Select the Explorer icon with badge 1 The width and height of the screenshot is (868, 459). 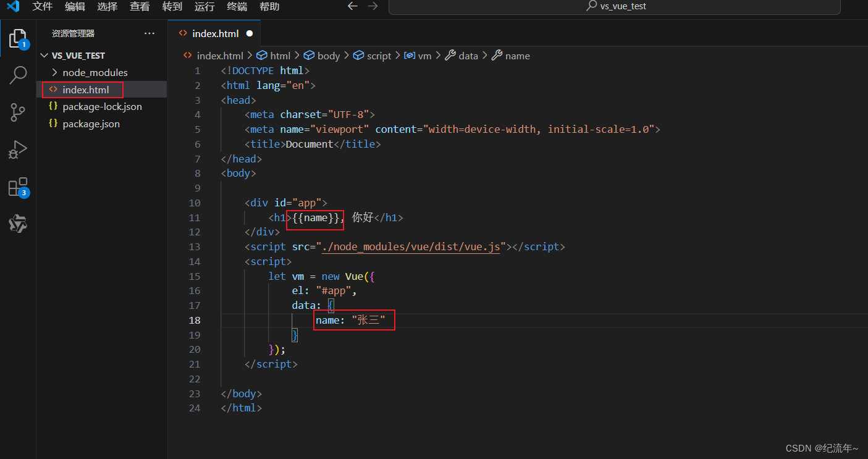coord(18,38)
